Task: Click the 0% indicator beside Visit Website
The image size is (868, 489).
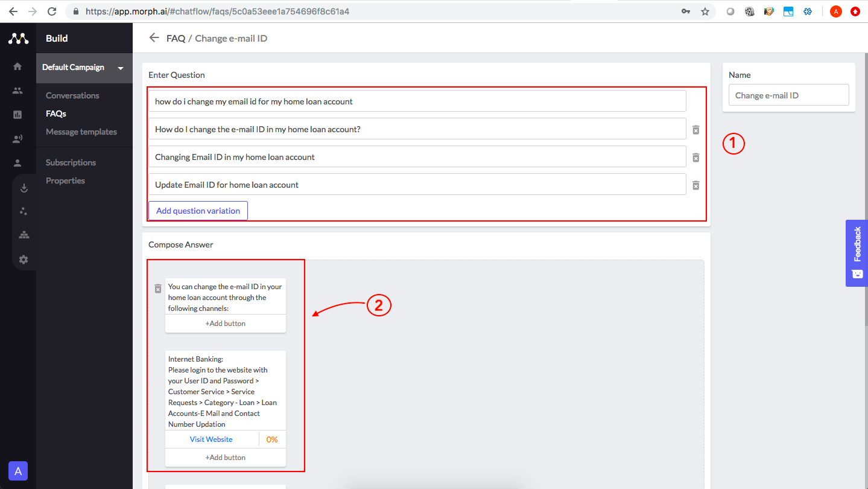Action: tap(272, 439)
